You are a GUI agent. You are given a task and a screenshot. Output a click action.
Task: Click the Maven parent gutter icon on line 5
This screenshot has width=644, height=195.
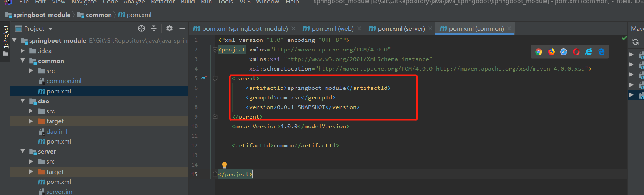(x=204, y=78)
